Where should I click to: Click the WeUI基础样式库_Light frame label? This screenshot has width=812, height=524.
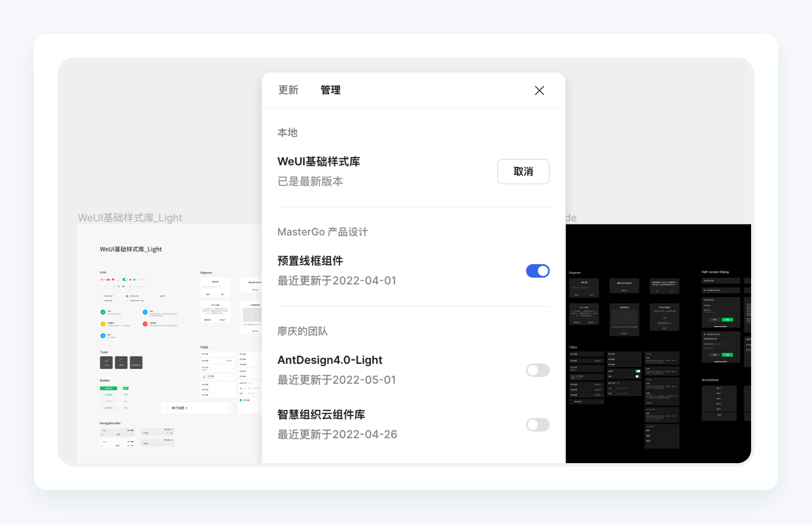coord(130,217)
